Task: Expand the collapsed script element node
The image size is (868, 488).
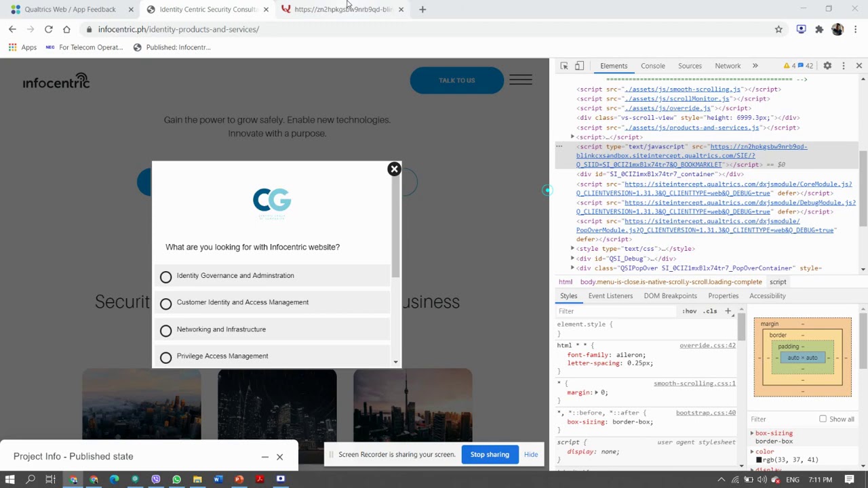Action: 572,137
